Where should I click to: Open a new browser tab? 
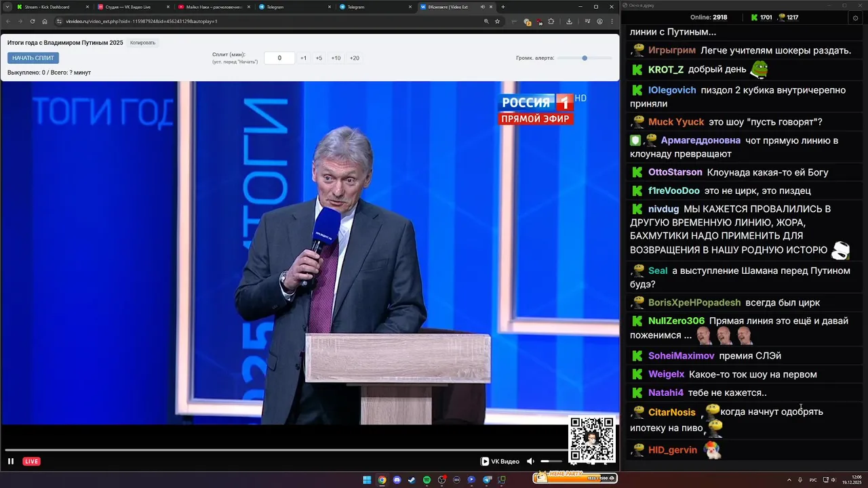[502, 7]
